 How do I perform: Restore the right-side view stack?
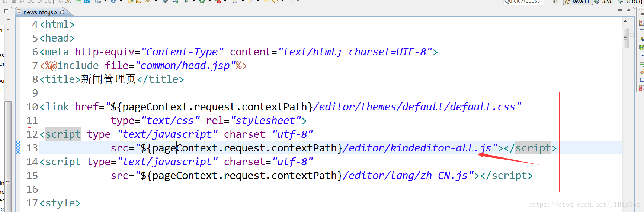click(641, 14)
